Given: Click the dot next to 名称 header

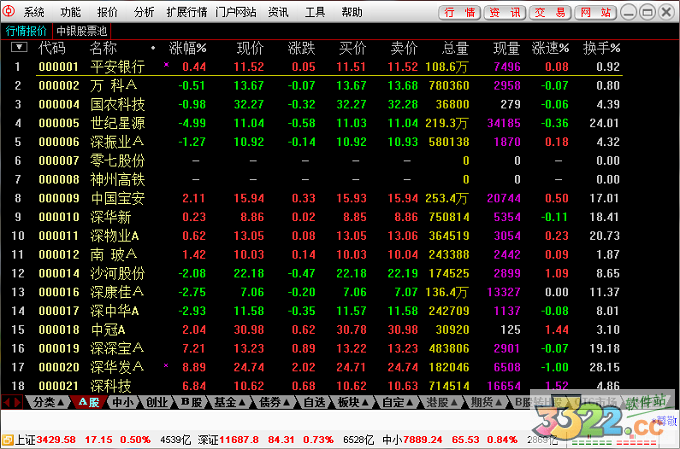Looking at the screenshot, I should point(153,48).
